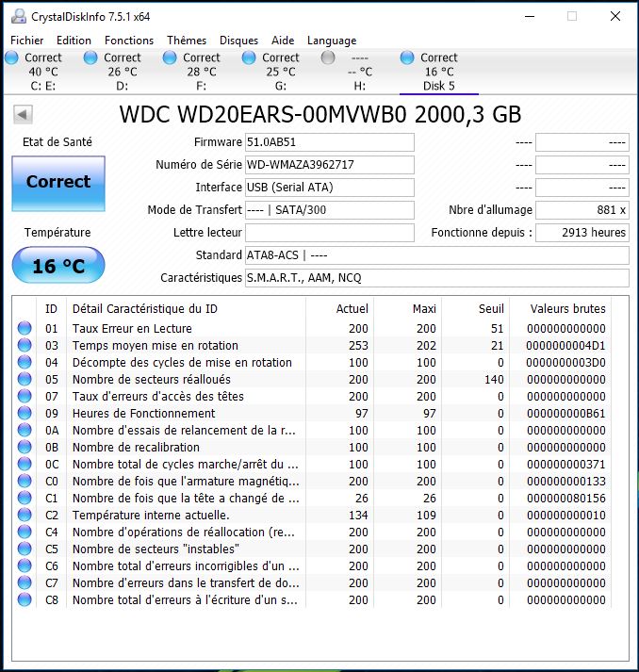
Task: Open the Fichier menu
Action: tap(27, 41)
